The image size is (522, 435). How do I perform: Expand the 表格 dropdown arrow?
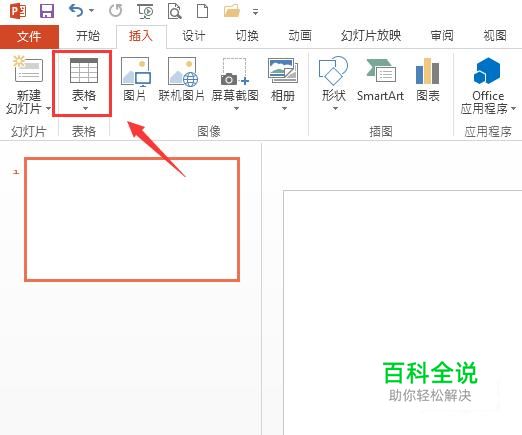click(x=85, y=109)
